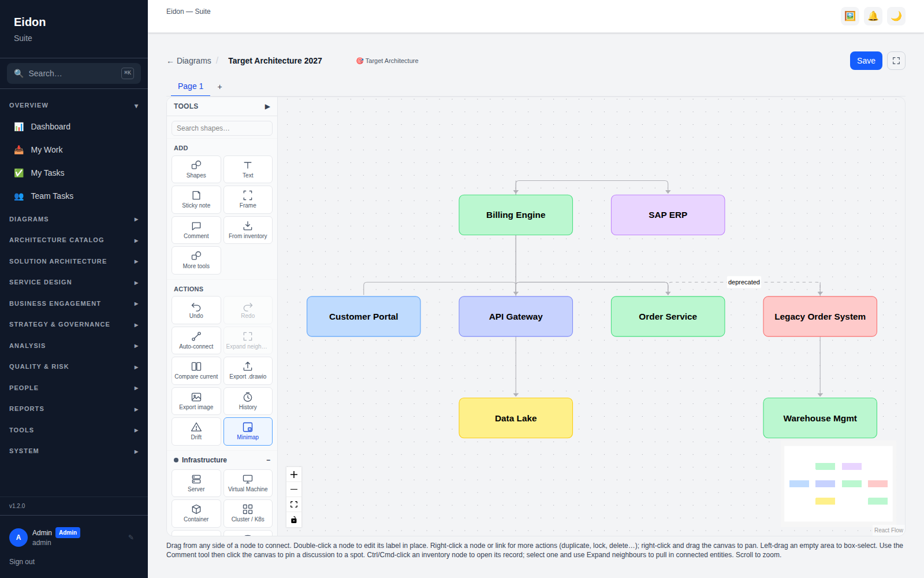Expand the Strategy & Governance section
The width and height of the screenshot is (924, 578).
(74, 325)
